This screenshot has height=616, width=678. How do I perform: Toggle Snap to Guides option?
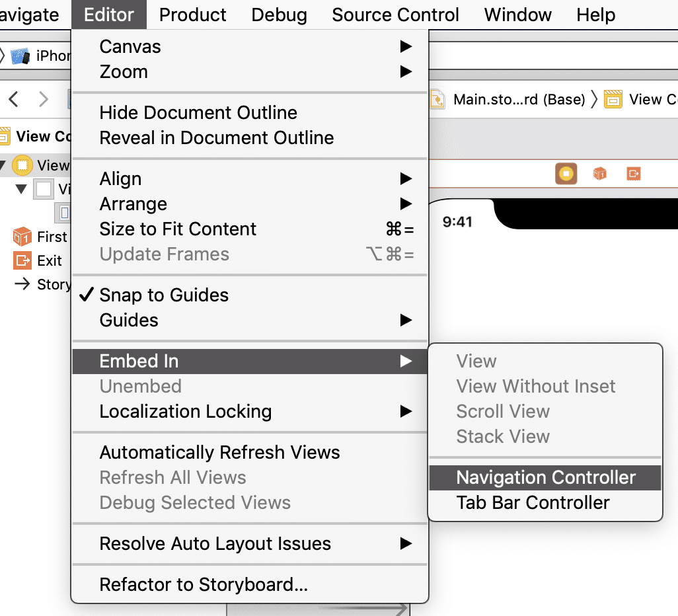click(x=164, y=295)
